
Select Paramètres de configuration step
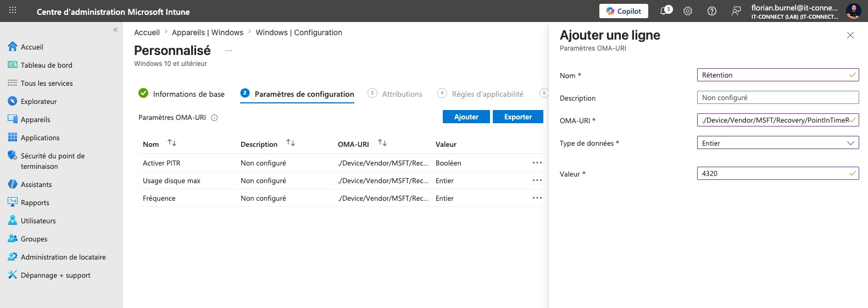(x=297, y=94)
